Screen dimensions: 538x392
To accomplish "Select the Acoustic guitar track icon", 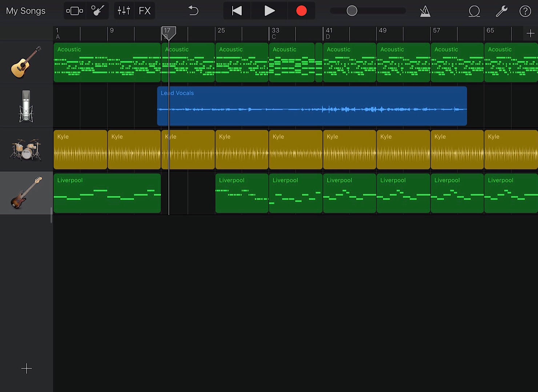I will pos(26,62).
